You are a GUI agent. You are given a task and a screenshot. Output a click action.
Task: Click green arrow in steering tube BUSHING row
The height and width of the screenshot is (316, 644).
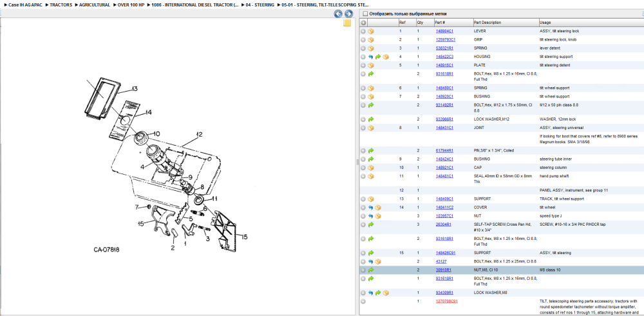click(x=371, y=159)
